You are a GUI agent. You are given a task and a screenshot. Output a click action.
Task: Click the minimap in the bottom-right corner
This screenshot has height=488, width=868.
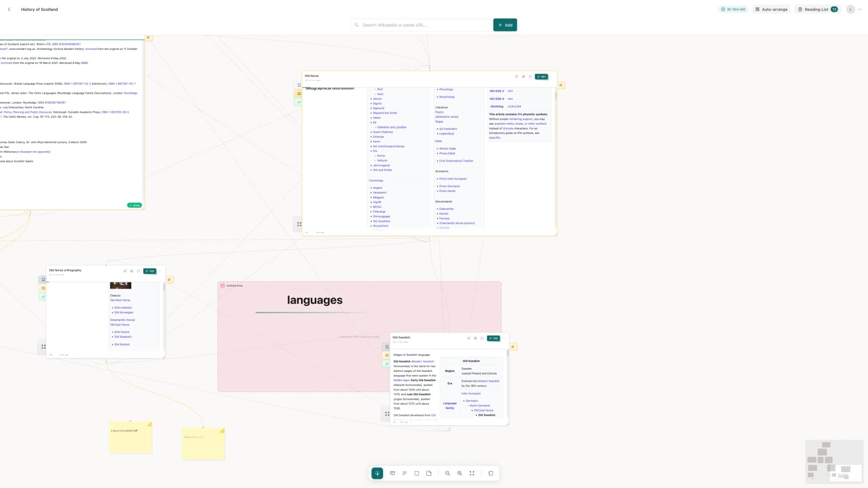(x=834, y=461)
